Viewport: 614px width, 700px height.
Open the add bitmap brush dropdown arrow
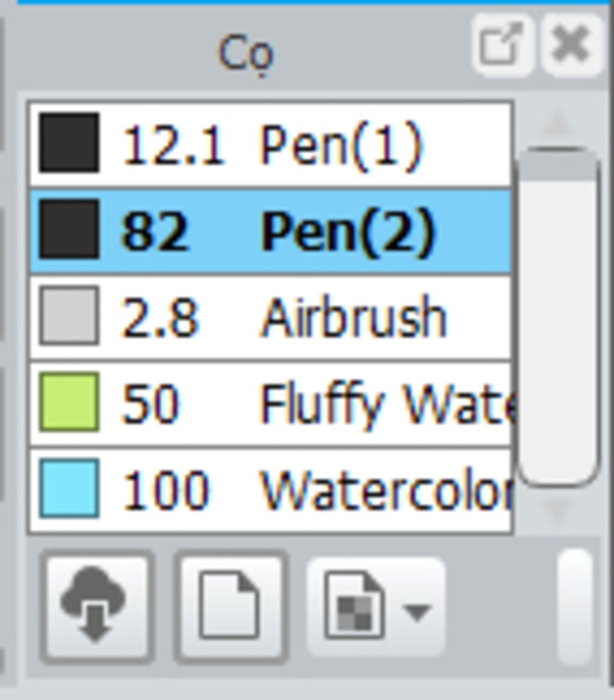click(417, 611)
